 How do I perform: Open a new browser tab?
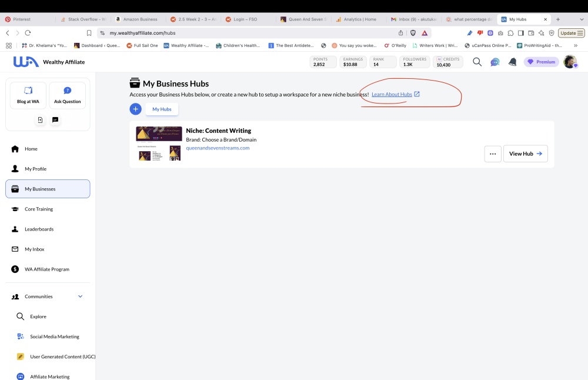coord(558,19)
